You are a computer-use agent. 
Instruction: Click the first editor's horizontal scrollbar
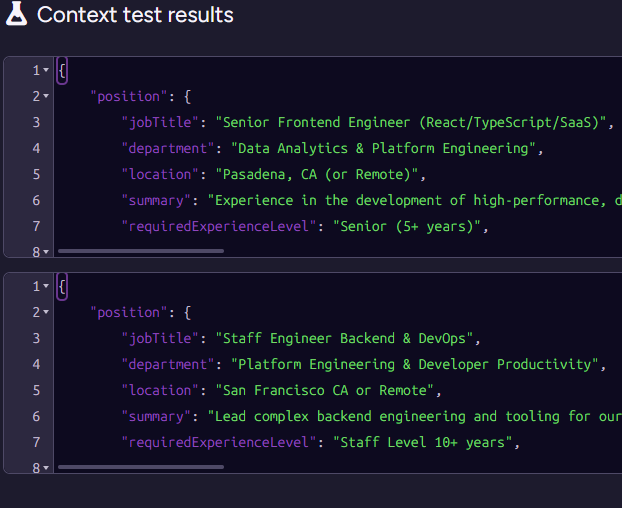(x=140, y=251)
